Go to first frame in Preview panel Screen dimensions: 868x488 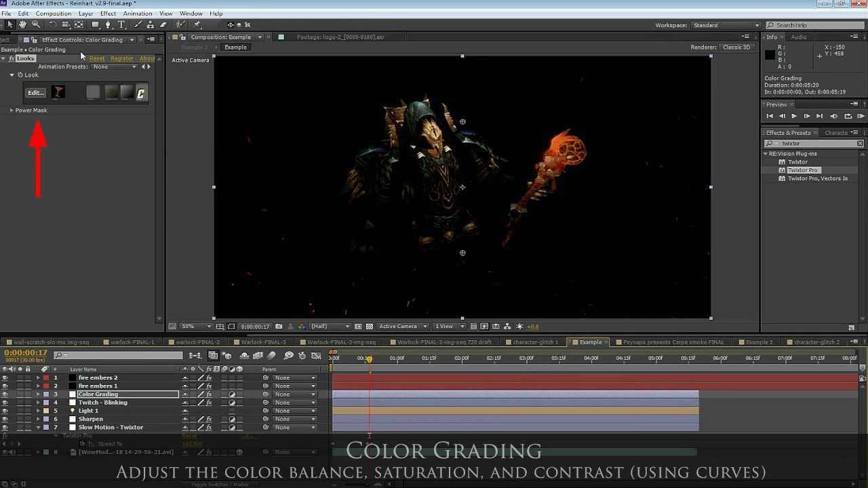tap(770, 117)
